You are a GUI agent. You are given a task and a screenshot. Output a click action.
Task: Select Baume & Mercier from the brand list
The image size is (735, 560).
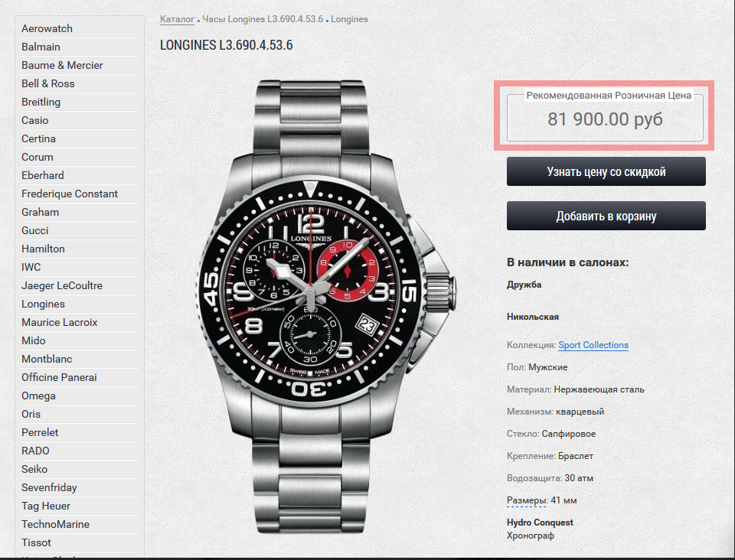[x=62, y=65]
